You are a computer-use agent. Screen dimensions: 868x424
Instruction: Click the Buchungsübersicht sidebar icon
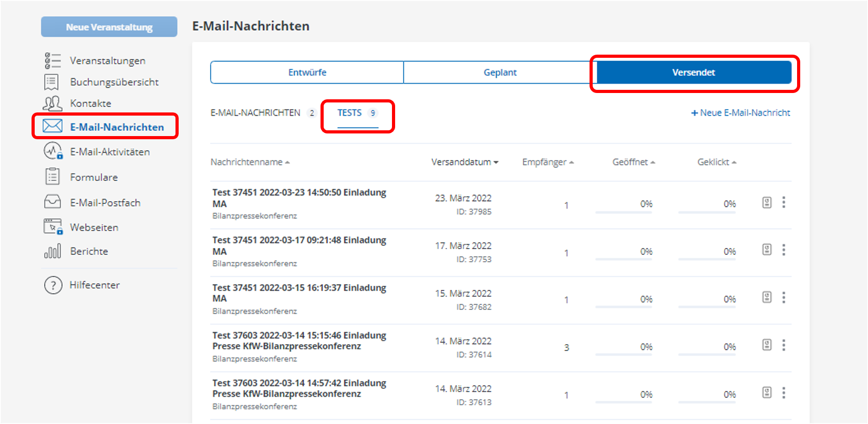pyautogui.click(x=51, y=82)
